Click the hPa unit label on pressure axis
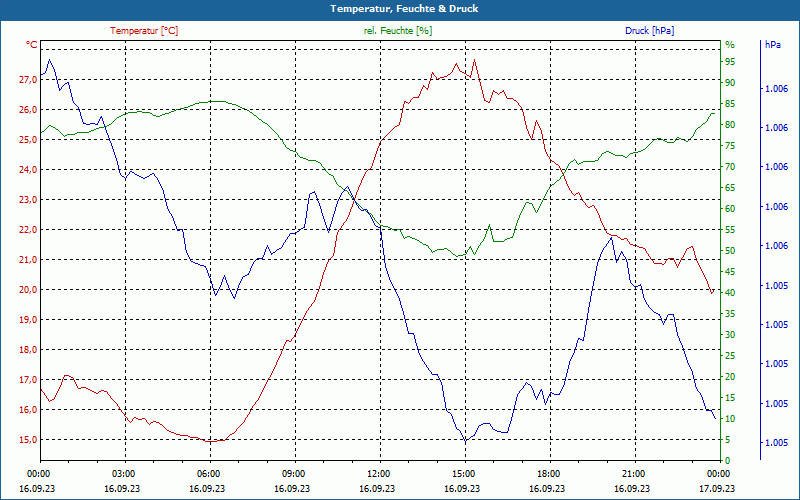The height and width of the screenshot is (500, 800). coord(773,45)
